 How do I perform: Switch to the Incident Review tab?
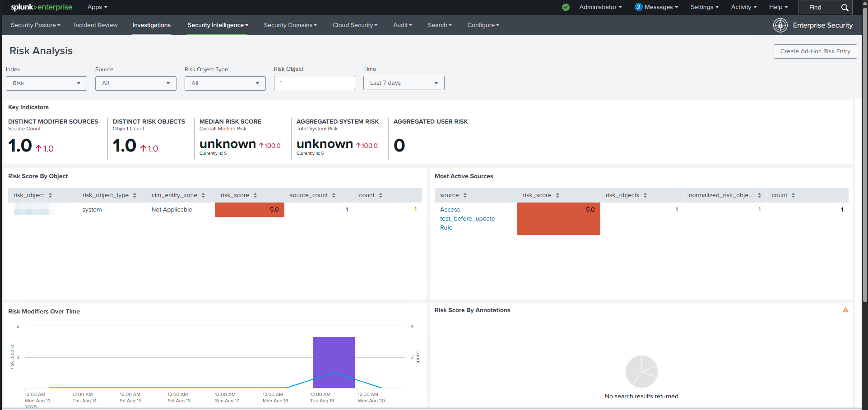95,25
